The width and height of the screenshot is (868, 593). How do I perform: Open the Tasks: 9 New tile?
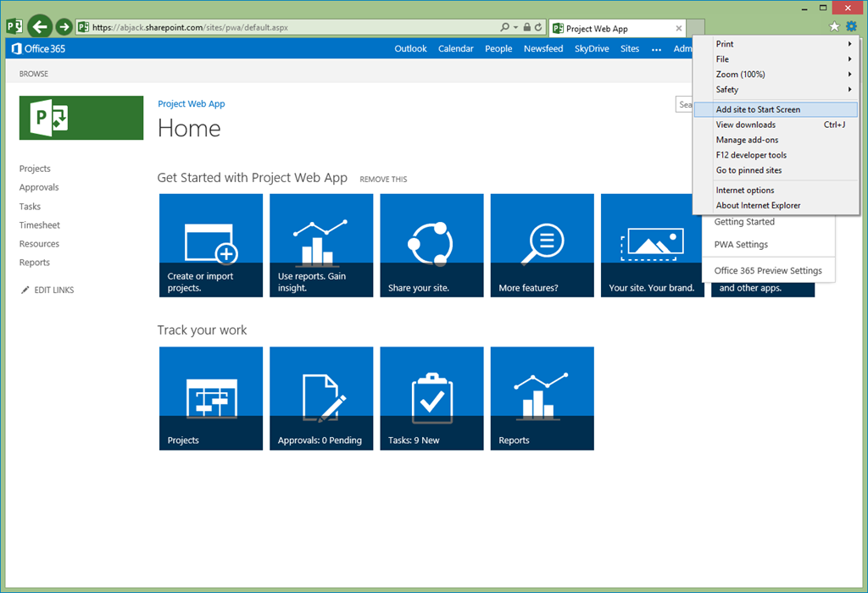click(x=431, y=398)
